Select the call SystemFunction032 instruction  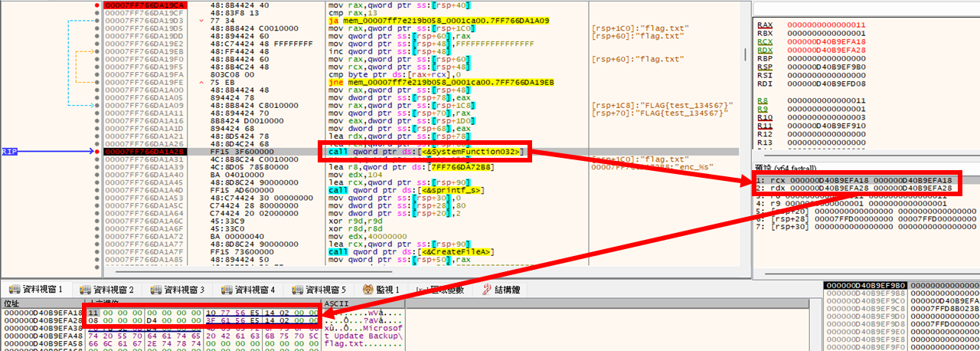pos(425,152)
